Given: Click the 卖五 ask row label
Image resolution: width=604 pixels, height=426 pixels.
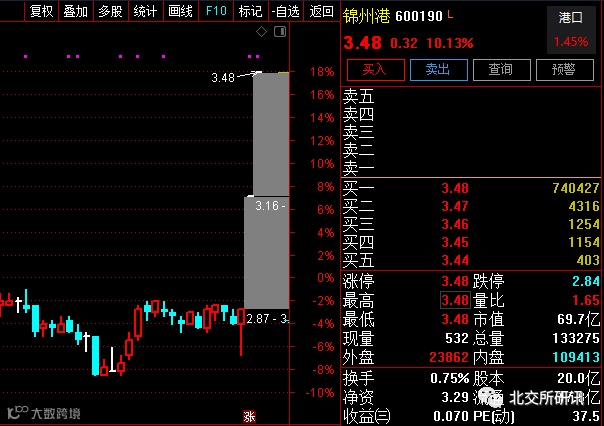Looking at the screenshot, I should (x=358, y=96).
